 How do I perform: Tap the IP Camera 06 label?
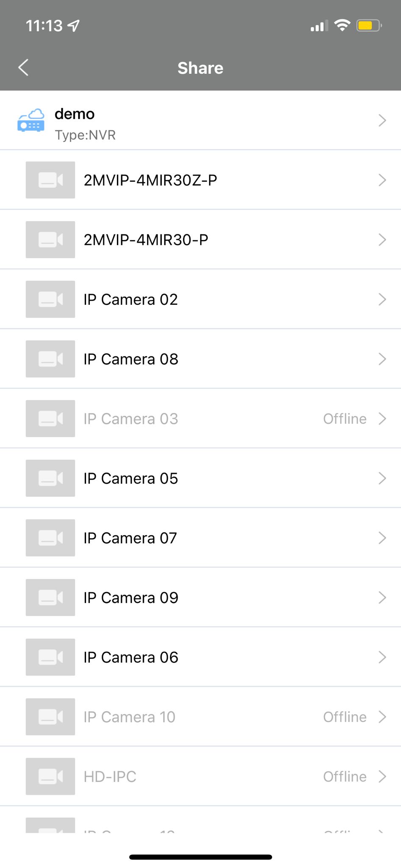click(131, 657)
